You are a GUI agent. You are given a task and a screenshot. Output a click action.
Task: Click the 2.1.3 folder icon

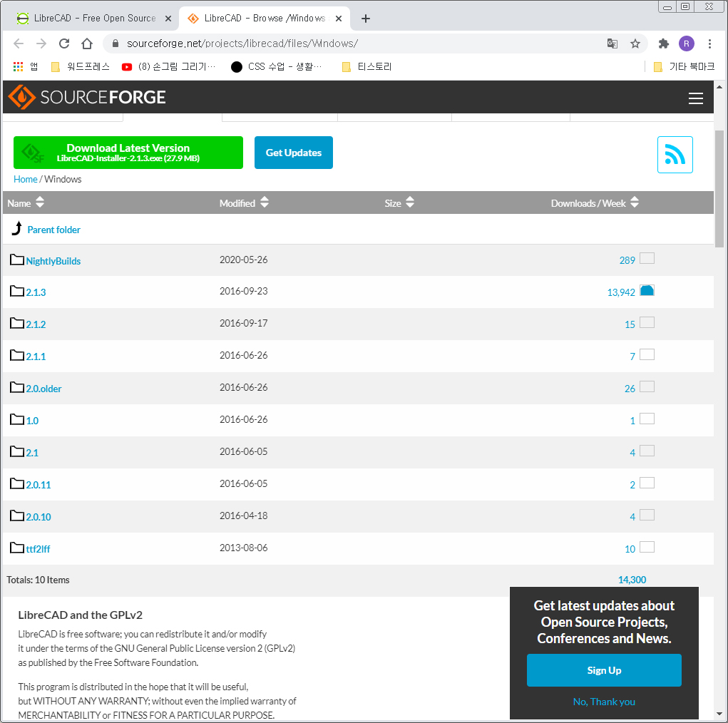(x=17, y=291)
